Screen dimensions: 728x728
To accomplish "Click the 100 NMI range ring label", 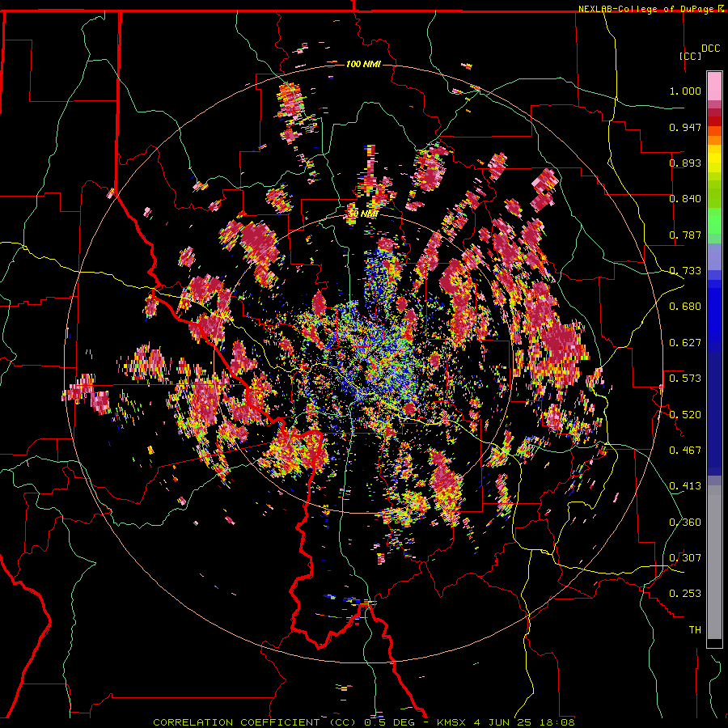I will tap(363, 64).
